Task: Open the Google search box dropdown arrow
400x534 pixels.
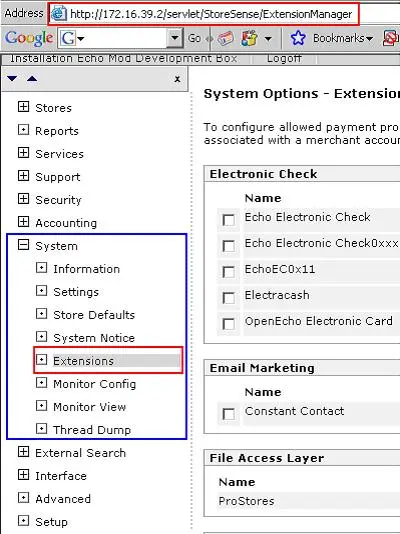Action: [x=175, y=38]
